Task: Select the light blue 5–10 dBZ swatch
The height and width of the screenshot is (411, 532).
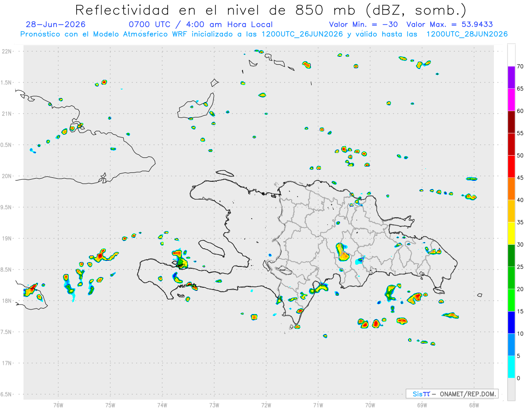Action: [511, 345]
